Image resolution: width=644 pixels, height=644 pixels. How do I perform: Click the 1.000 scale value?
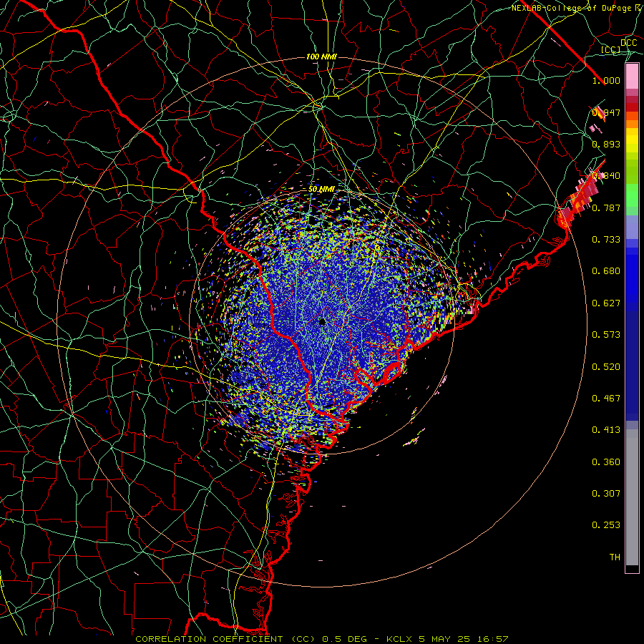[x=606, y=80]
